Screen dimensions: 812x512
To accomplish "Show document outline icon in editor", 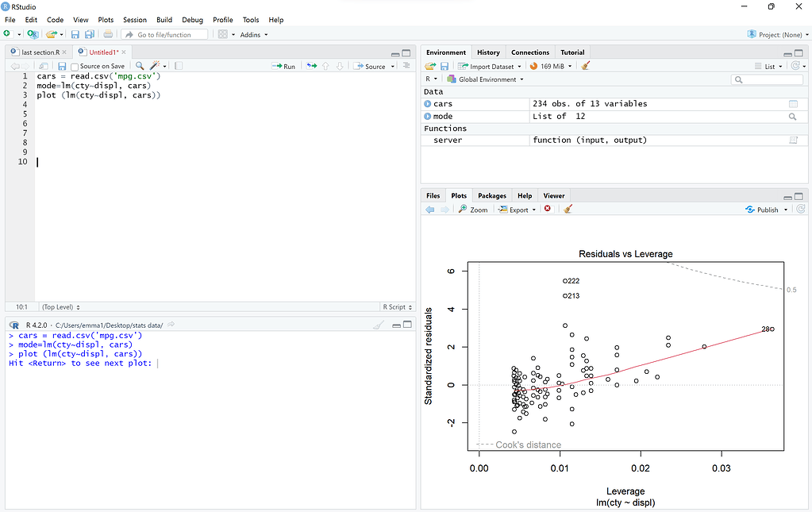I will click(406, 66).
